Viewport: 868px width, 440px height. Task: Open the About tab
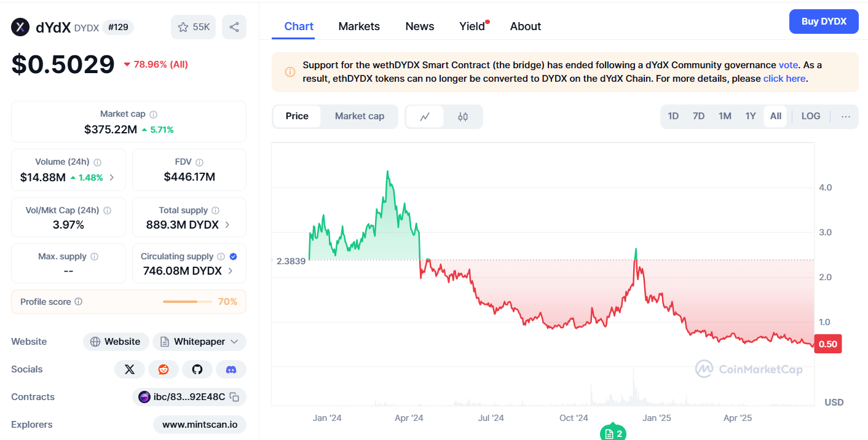pyautogui.click(x=526, y=26)
